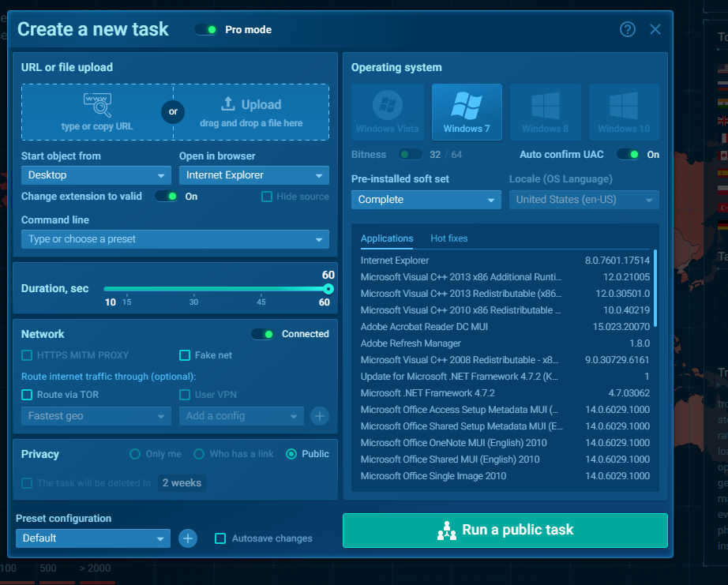Click the Duration slider handle at 60
The image size is (728, 585).
tap(328, 289)
